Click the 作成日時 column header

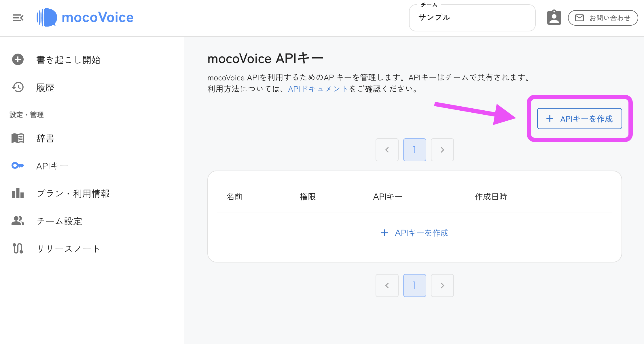(x=491, y=197)
